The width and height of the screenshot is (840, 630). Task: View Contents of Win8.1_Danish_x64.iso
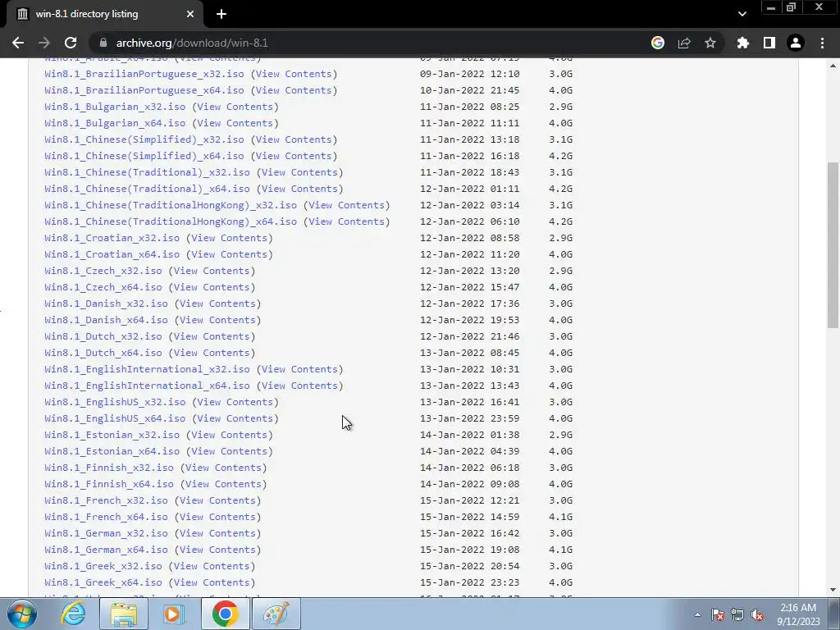[x=217, y=320]
